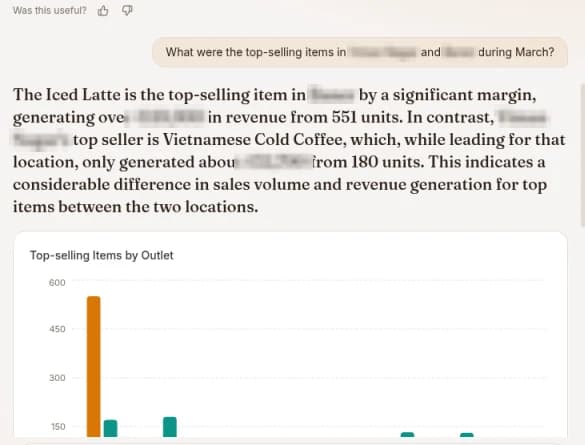Click the 'Top-selling Items by Outlet' chart title
The width and height of the screenshot is (585, 445).
pyautogui.click(x=101, y=256)
